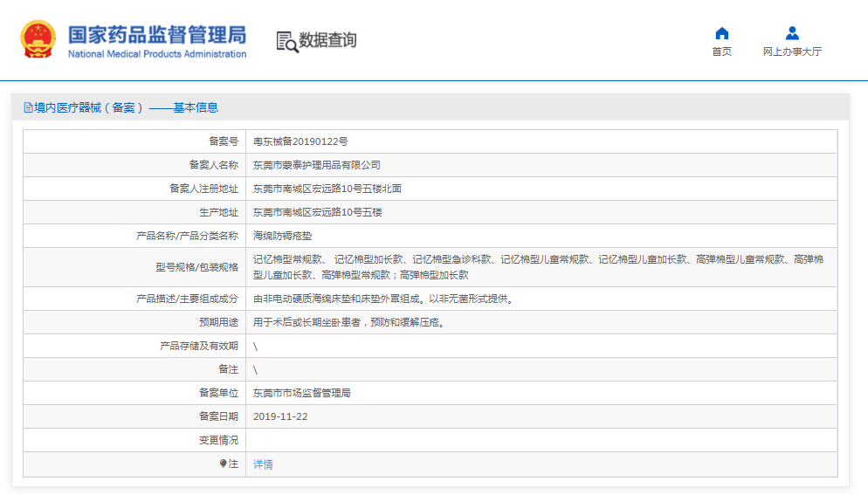
Task: Open the 详情 link
Action: click(x=263, y=464)
